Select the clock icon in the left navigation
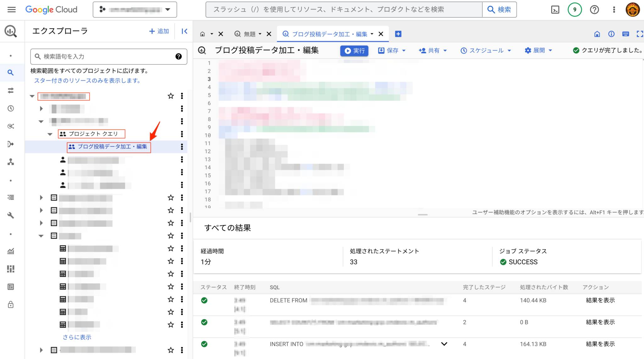This screenshot has width=644, height=359. point(11,108)
